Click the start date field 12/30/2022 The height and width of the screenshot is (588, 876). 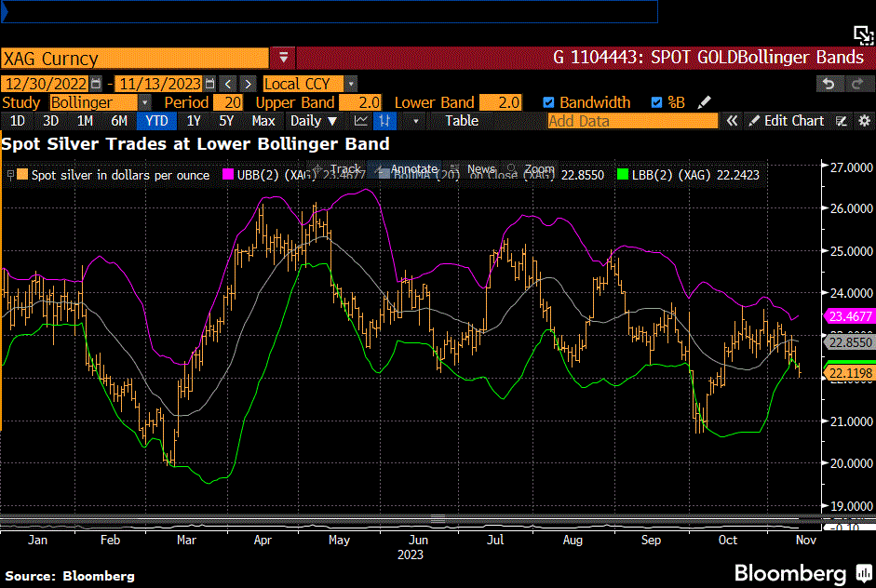[x=46, y=84]
